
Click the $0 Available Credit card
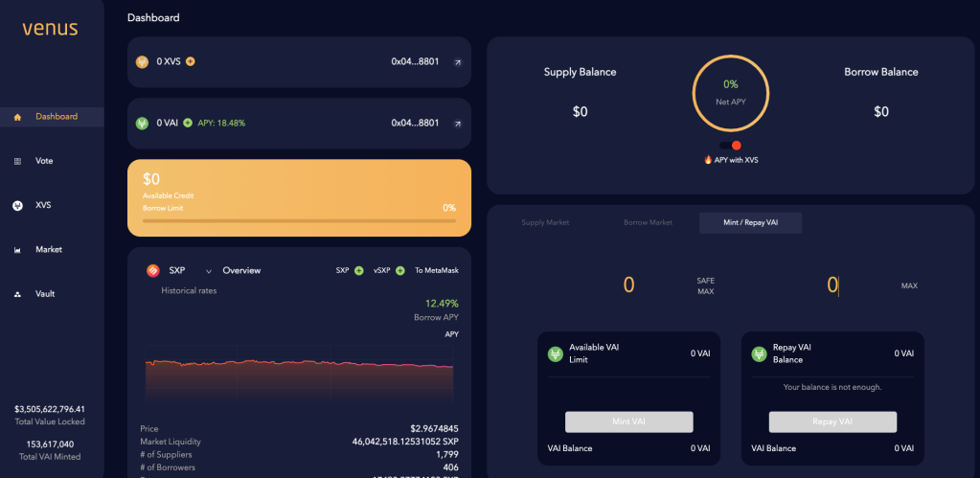pyautogui.click(x=300, y=198)
